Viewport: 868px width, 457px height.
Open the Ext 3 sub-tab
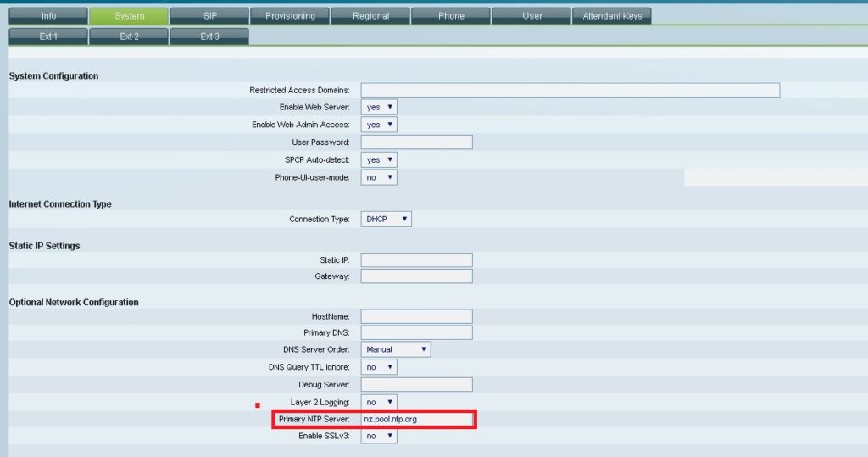pos(209,36)
